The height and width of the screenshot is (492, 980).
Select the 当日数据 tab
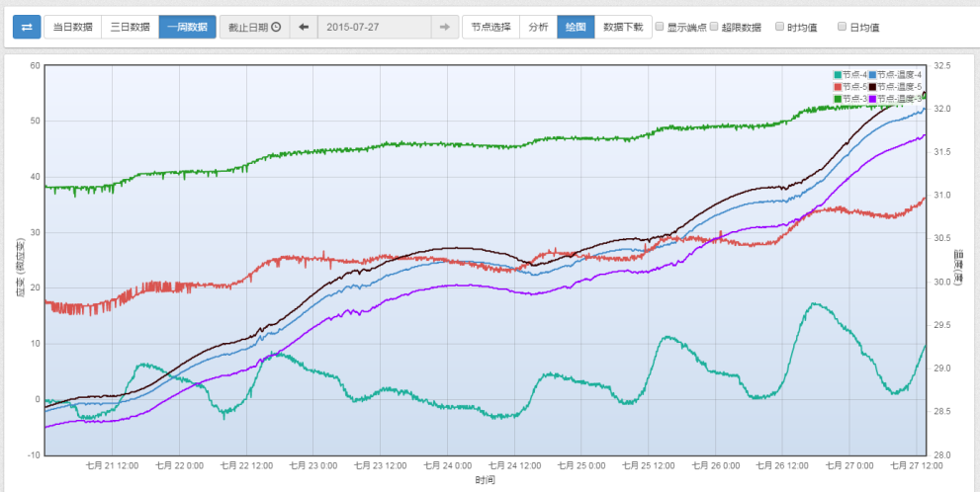(72, 27)
